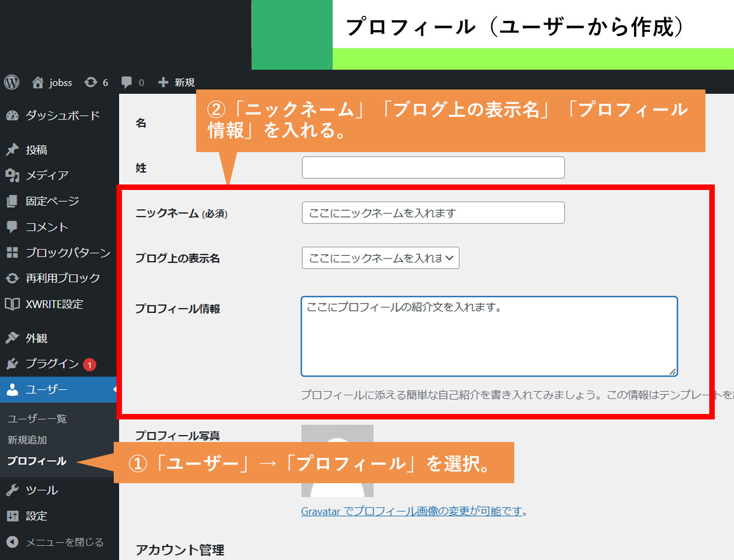Click the ニックネーム (必須) field label
Viewport: 734px width, 560px height.
[181, 213]
